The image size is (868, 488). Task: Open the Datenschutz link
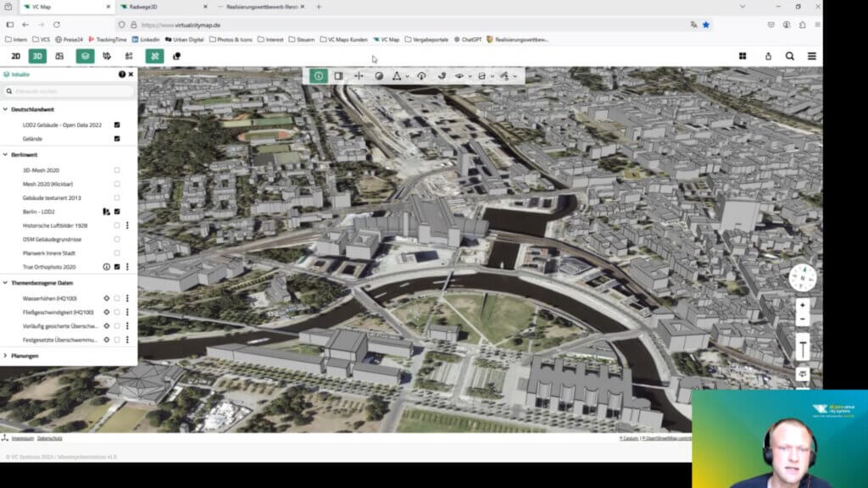coord(50,438)
